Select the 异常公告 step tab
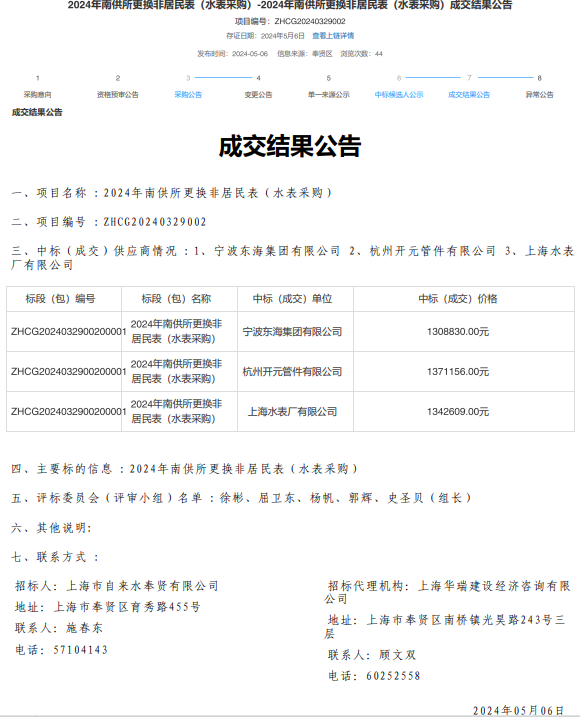580x717 pixels. pyautogui.click(x=539, y=95)
